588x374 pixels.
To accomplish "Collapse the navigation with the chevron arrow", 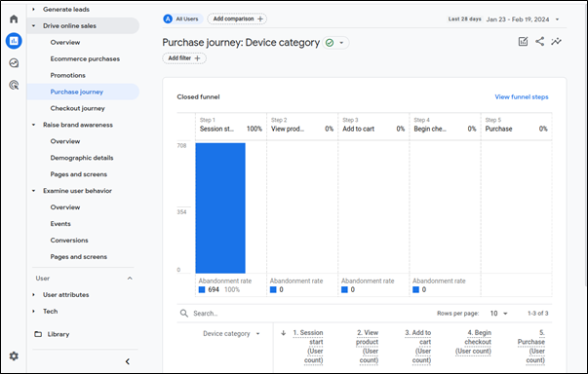I will pyautogui.click(x=128, y=361).
